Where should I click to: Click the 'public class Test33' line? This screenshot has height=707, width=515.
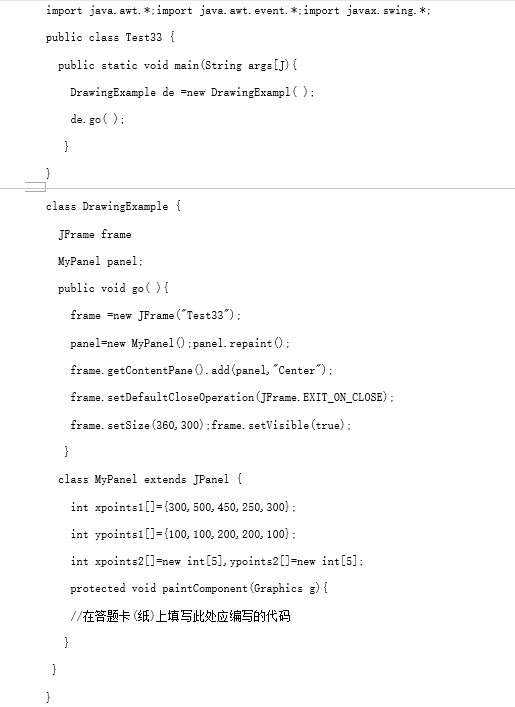110,37
